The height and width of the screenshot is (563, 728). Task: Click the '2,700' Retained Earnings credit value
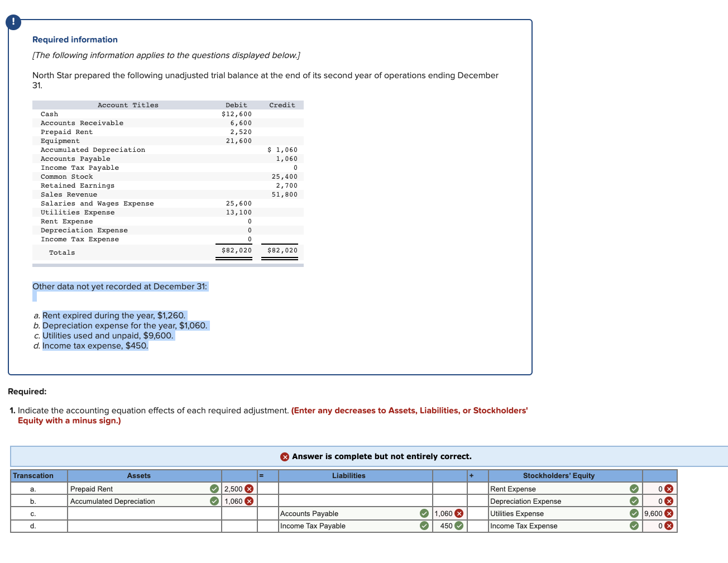tap(287, 185)
